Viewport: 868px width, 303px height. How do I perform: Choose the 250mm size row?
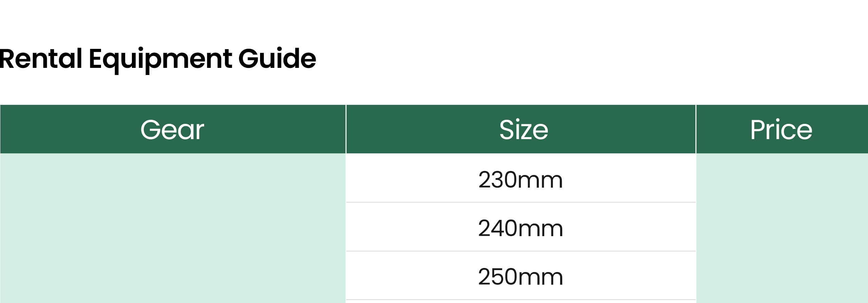coord(521,276)
